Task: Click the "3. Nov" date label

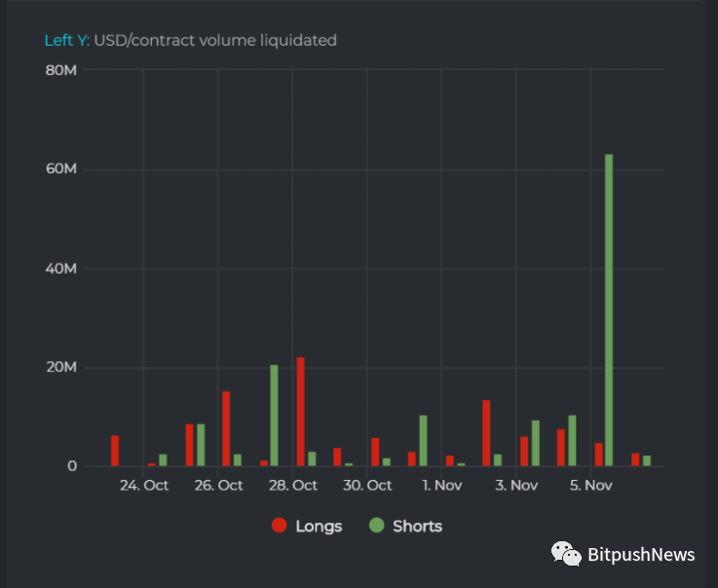Action: click(516, 485)
